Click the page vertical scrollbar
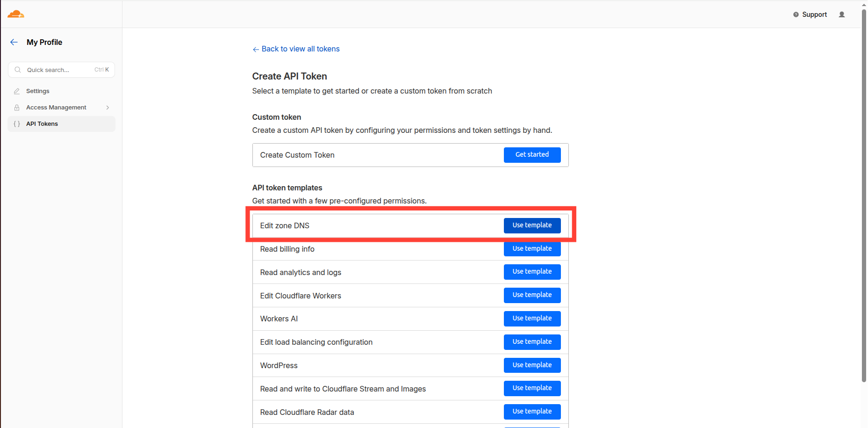This screenshot has height=428, width=868. (x=864, y=196)
